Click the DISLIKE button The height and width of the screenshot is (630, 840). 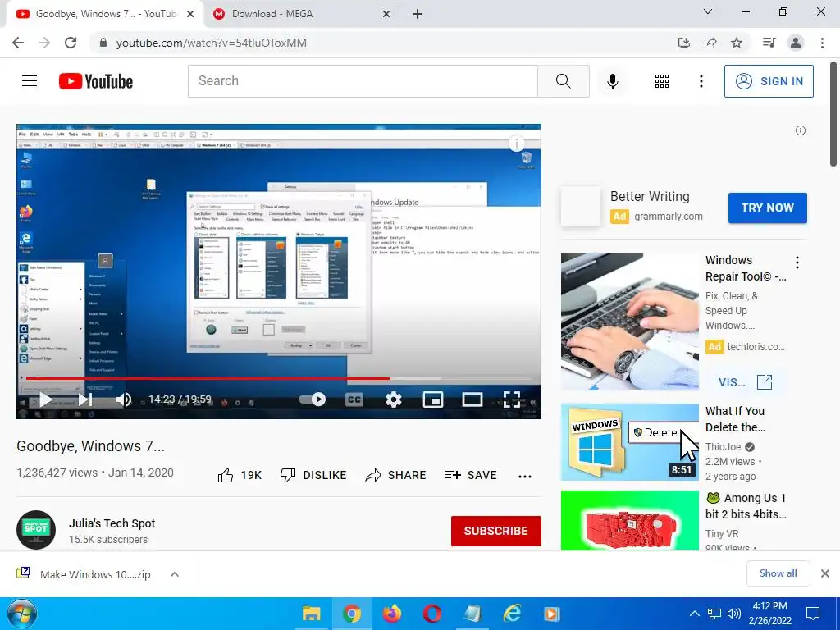click(x=313, y=475)
